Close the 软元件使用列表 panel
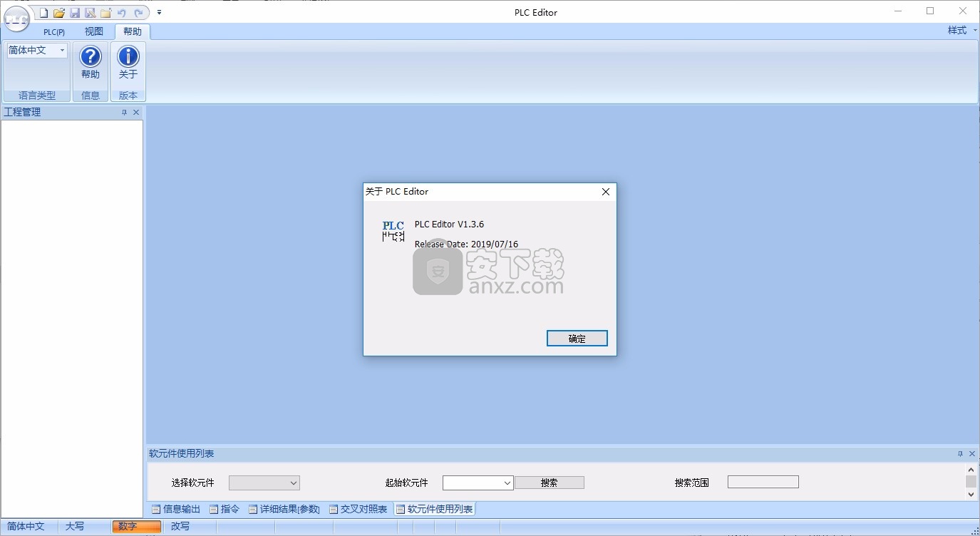 (x=972, y=454)
